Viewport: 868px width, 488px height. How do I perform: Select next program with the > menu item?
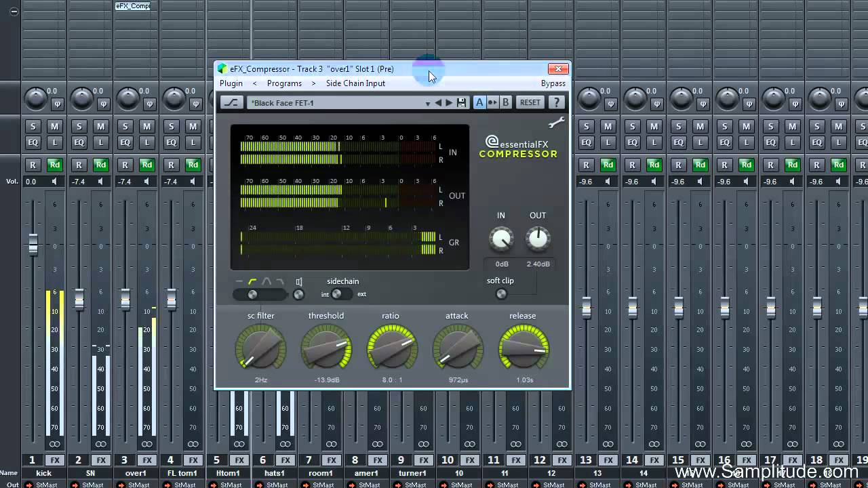pos(313,83)
